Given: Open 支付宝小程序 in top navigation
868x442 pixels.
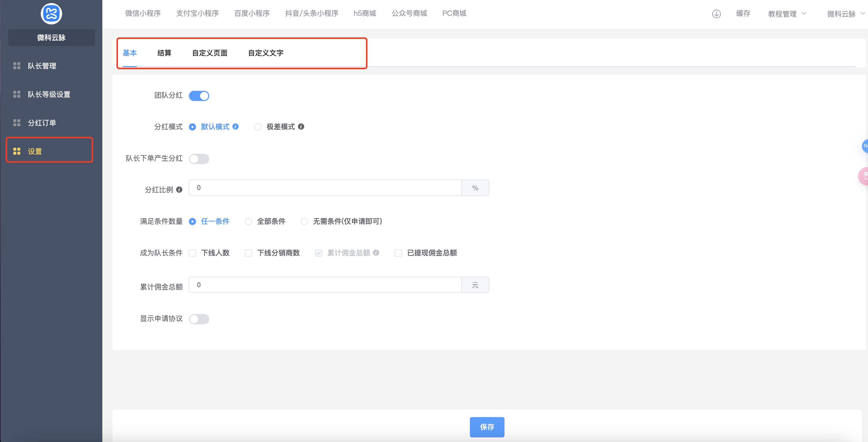Looking at the screenshot, I should pyautogui.click(x=198, y=13).
